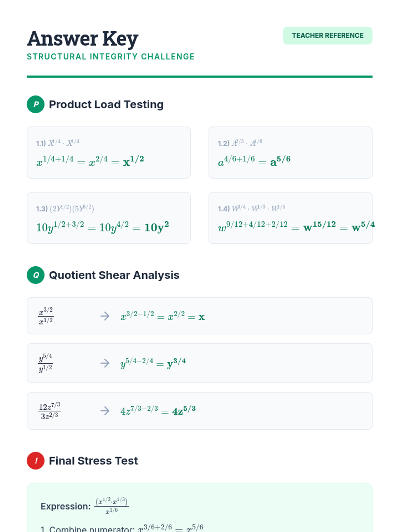This screenshot has width=399, height=532.
Task: Click the green P section icon
Action: pyautogui.click(x=36, y=104)
